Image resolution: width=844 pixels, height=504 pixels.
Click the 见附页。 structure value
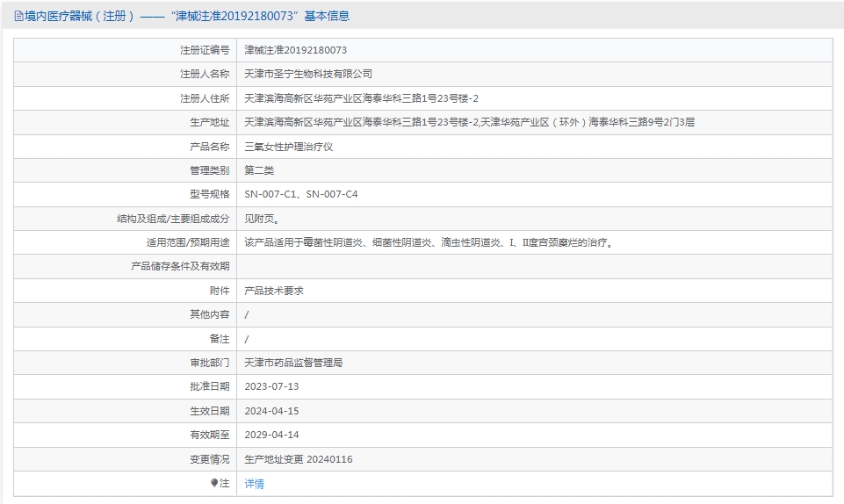(262, 219)
